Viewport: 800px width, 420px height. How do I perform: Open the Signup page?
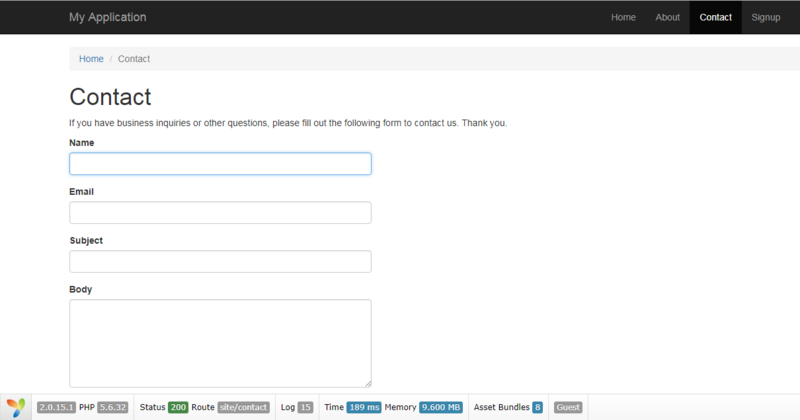coord(765,17)
